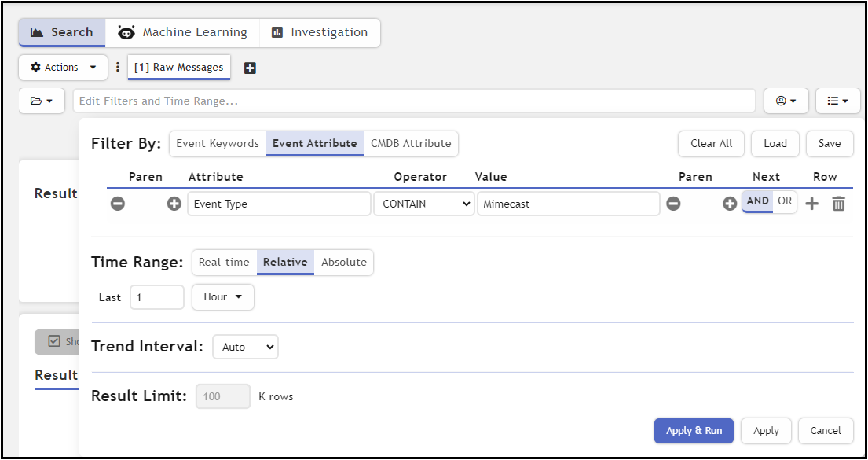The height and width of the screenshot is (460, 868).
Task: Open the folder load dropdown button
Action: click(42, 101)
